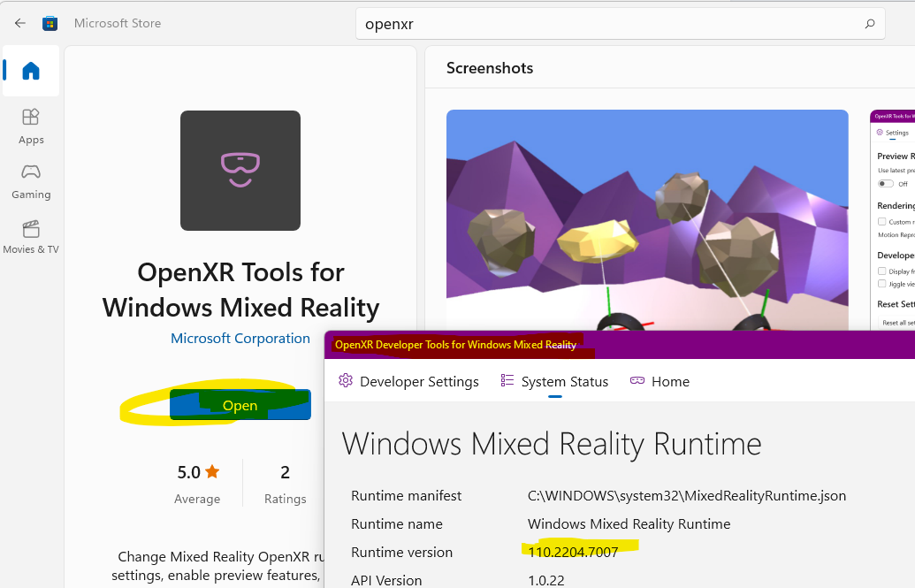This screenshot has width=915, height=588.
Task: Click the API Version label
Action: [x=386, y=580]
